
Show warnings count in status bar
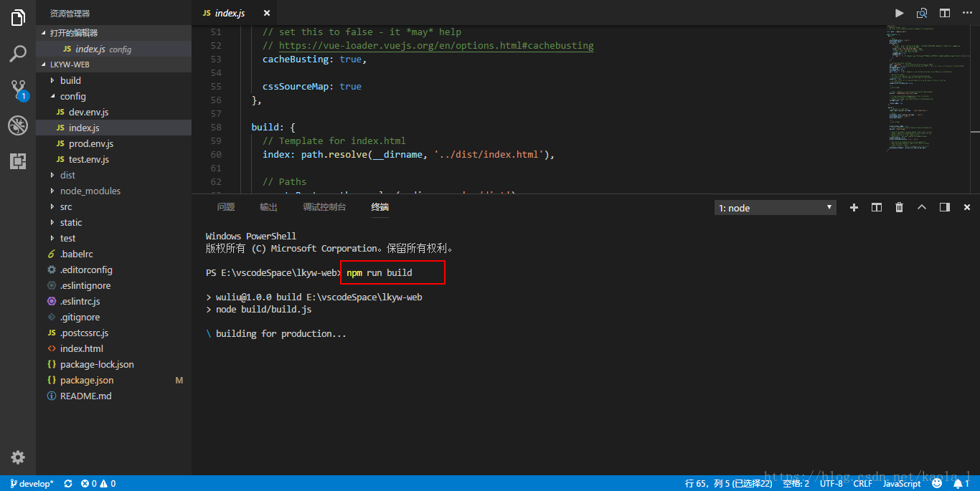click(x=108, y=484)
